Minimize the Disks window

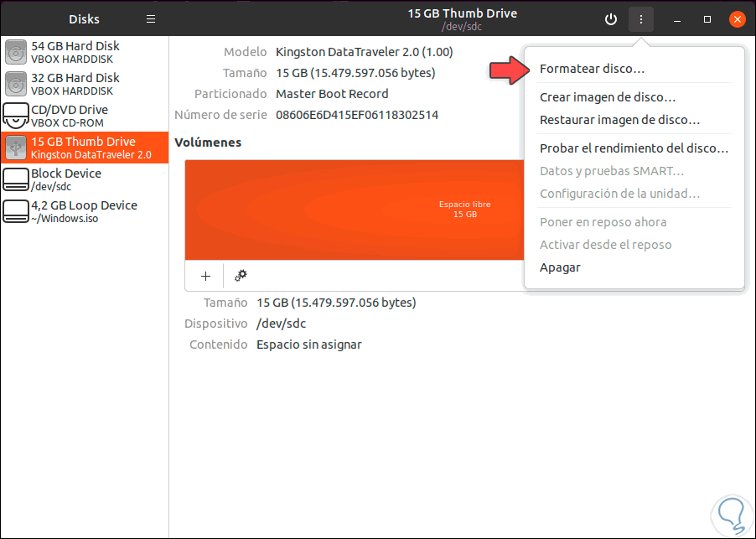coord(677,19)
